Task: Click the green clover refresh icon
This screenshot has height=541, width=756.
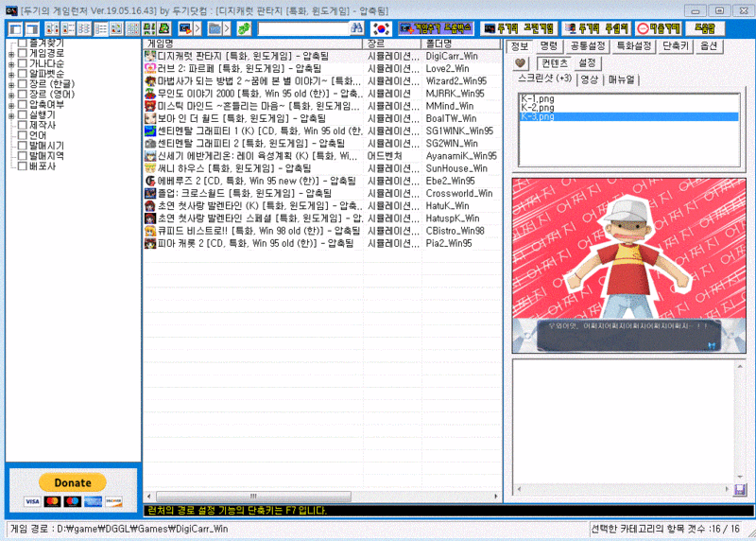Action: (245, 28)
